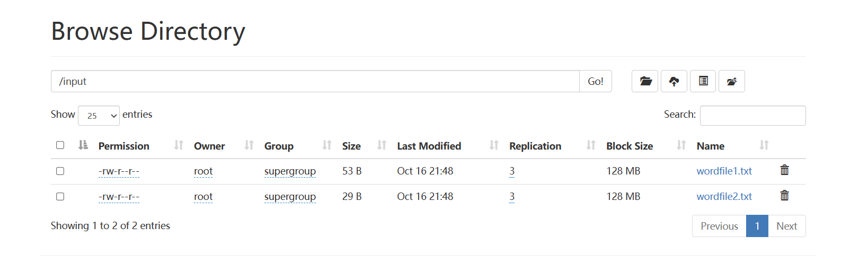
Task: Delete wordfile2.txt with its trash icon
Action: tap(785, 196)
